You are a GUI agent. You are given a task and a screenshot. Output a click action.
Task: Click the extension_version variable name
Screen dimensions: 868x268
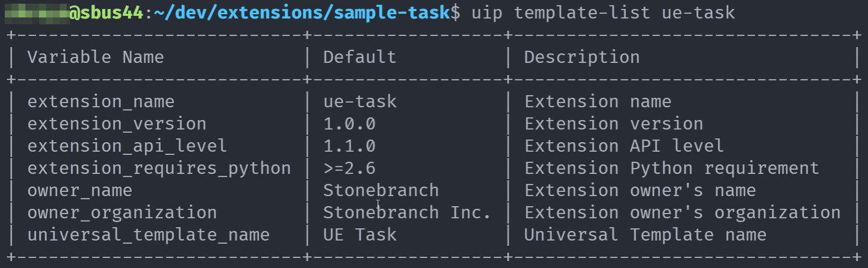(x=116, y=124)
